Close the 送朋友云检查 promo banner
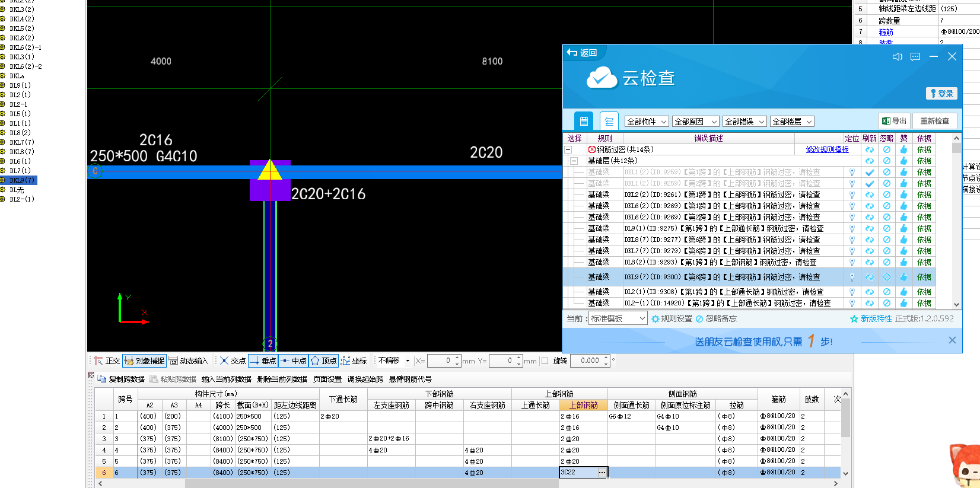980x488 pixels. (952, 340)
